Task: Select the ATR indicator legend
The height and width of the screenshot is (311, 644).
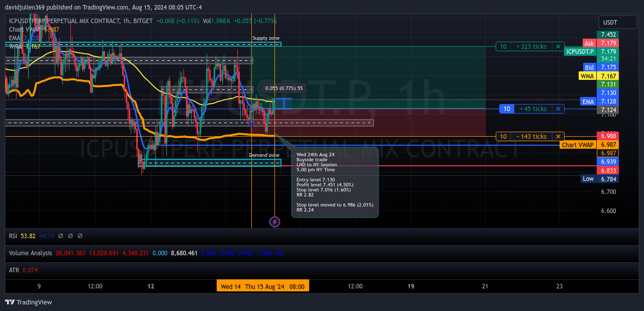Action: [x=14, y=270]
